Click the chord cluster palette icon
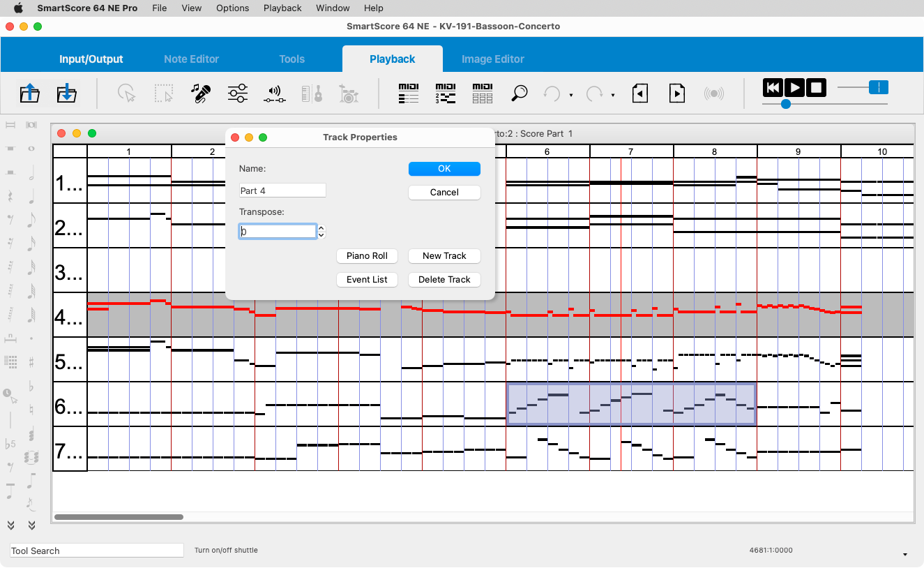Image resolution: width=924 pixels, height=568 pixels. click(x=31, y=458)
